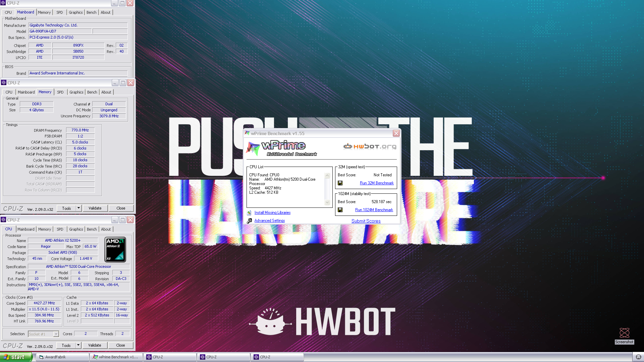Close the bottom CPU-Z CPU window

(x=130, y=220)
